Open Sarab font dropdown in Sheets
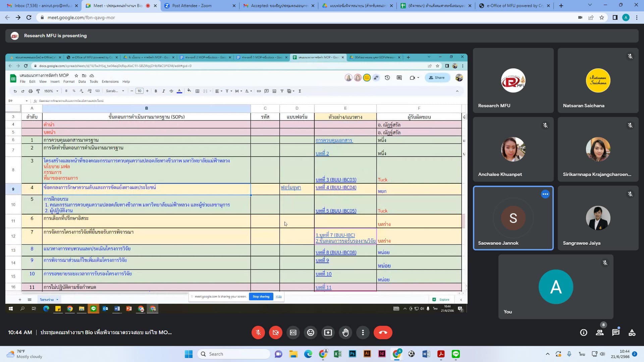The width and height of the screenshot is (644, 362). pyautogui.click(x=115, y=91)
